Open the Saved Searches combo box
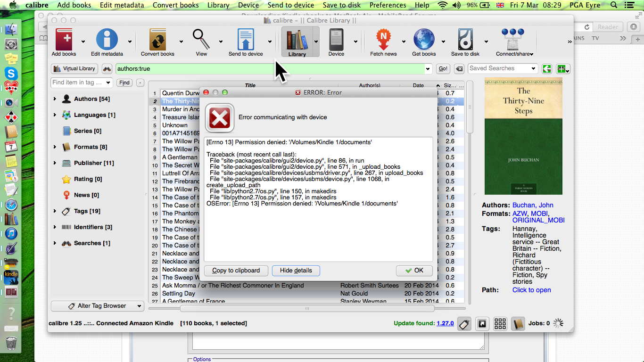 click(503, 68)
